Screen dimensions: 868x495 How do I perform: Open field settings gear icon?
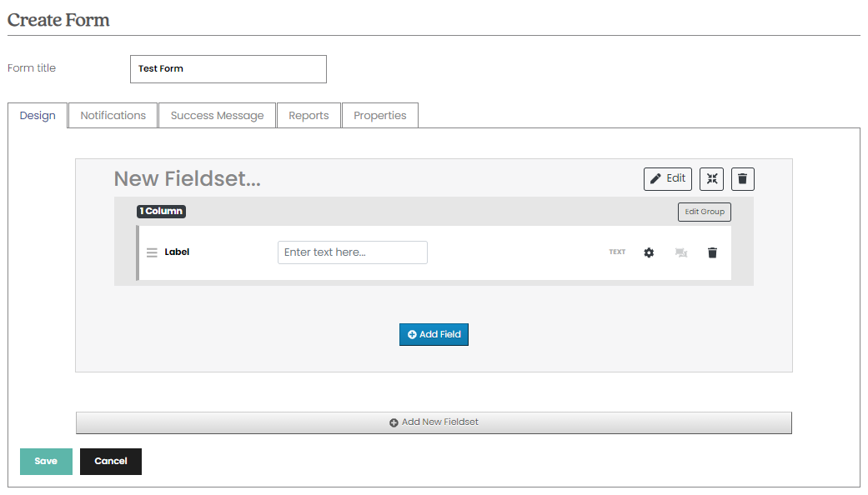click(649, 252)
